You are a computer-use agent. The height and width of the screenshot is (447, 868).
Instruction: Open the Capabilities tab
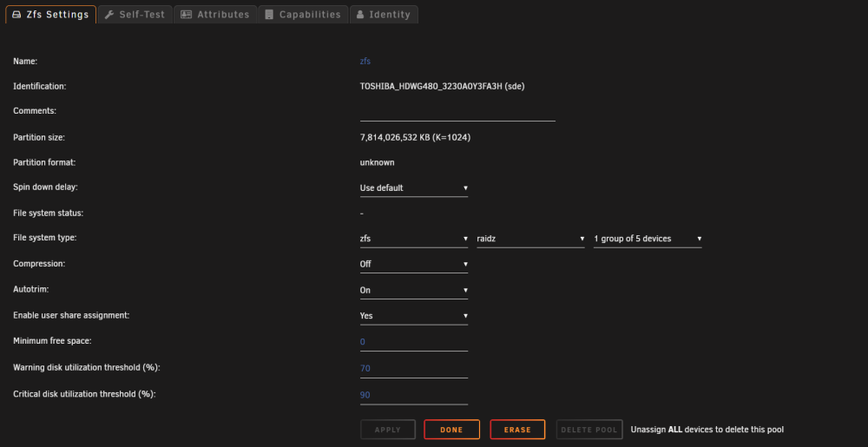coord(303,15)
